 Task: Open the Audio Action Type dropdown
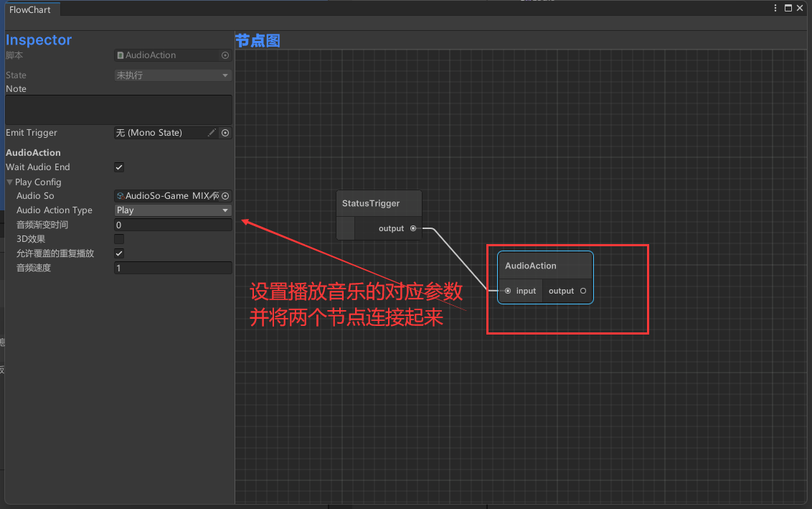coord(172,210)
